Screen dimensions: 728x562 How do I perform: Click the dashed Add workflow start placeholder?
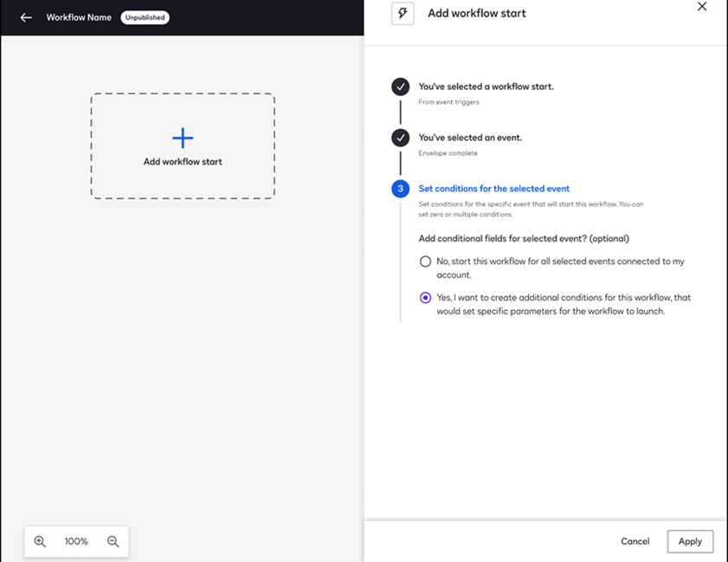tap(182, 145)
